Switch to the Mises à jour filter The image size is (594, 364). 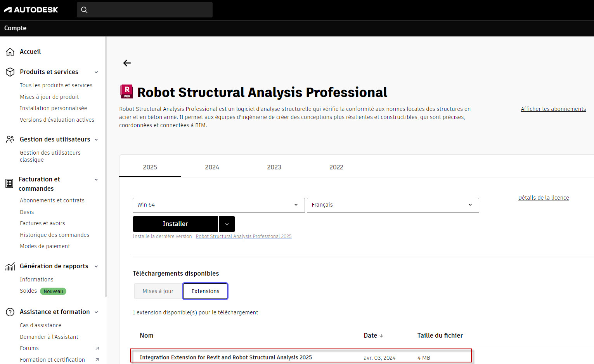click(158, 291)
